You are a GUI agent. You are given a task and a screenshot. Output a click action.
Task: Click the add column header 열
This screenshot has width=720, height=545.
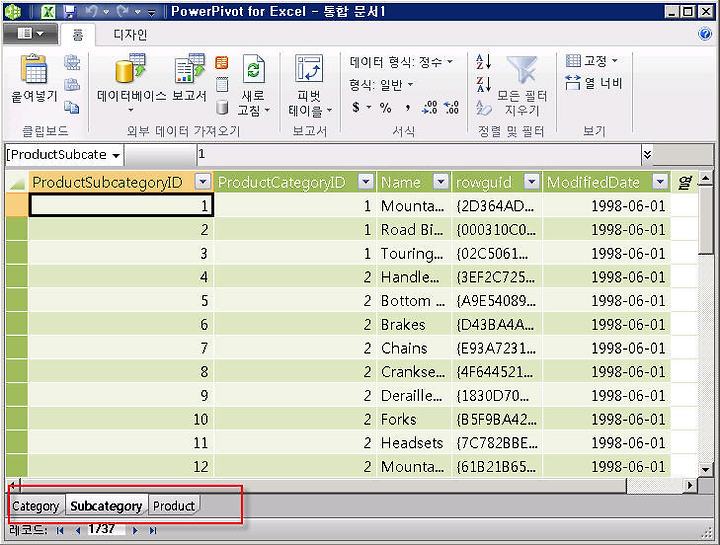[x=684, y=182]
